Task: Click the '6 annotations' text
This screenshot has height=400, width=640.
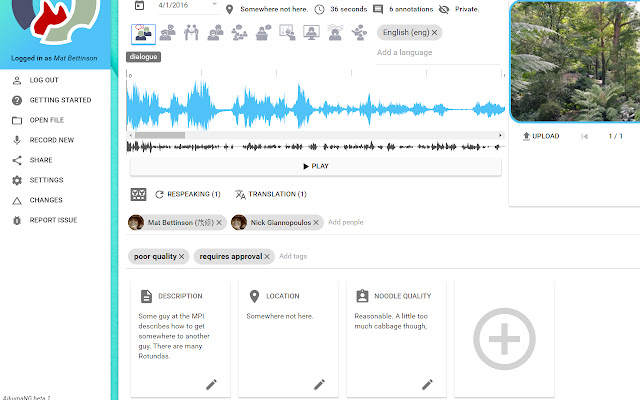Action: pyautogui.click(x=411, y=9)
